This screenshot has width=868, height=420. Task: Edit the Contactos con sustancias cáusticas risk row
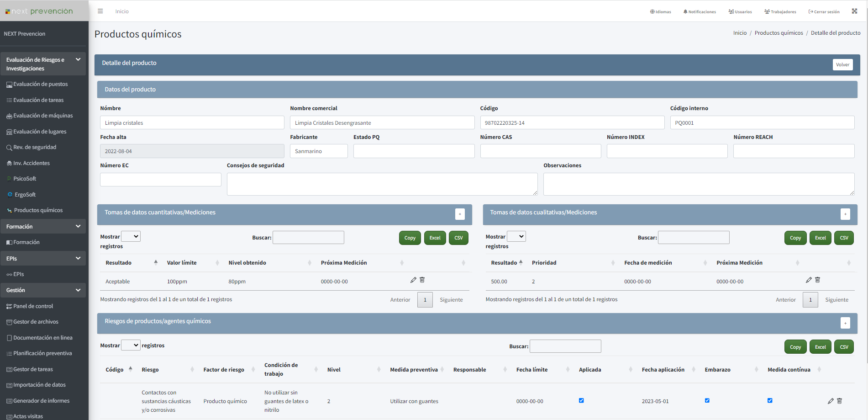point(831,401)
